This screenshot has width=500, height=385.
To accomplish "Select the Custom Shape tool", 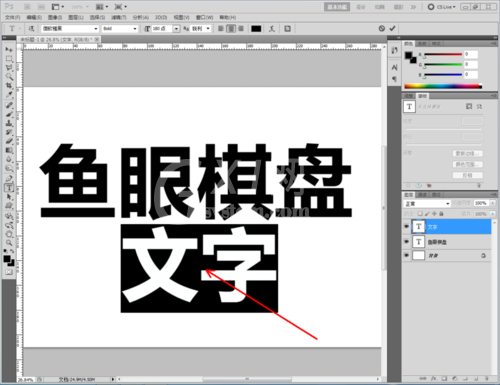I will pyautogui.click(x=9, y=206).
